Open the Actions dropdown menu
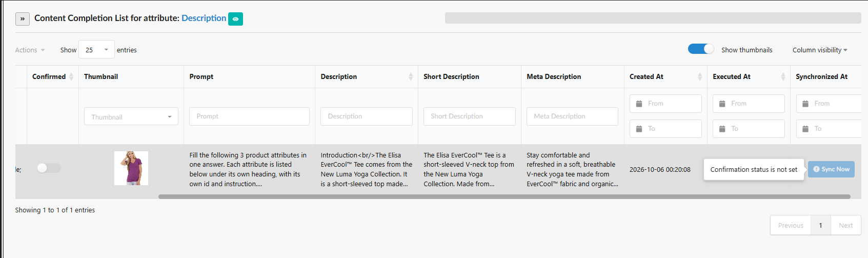868x258 pixels. tap(30, 50)
